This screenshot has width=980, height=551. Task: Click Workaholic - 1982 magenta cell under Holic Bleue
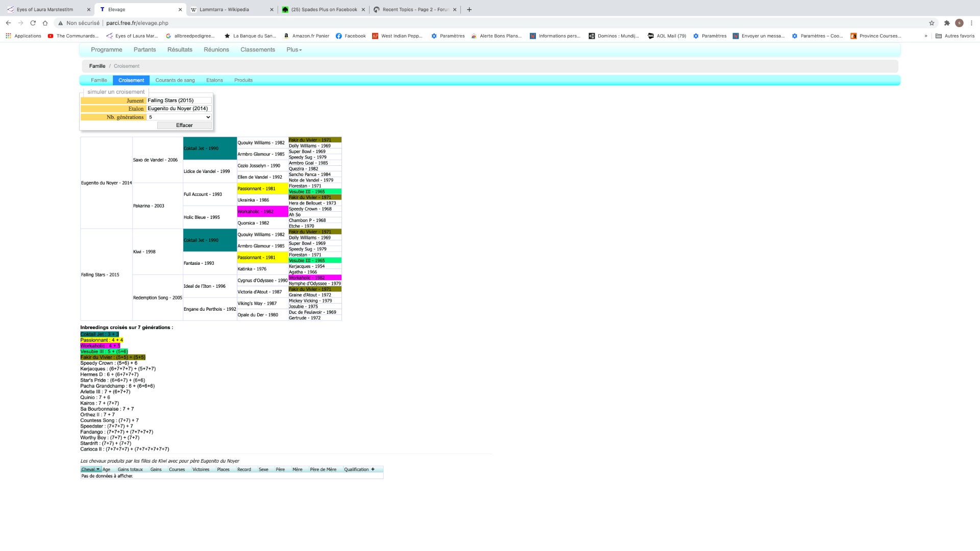point(263,211)
